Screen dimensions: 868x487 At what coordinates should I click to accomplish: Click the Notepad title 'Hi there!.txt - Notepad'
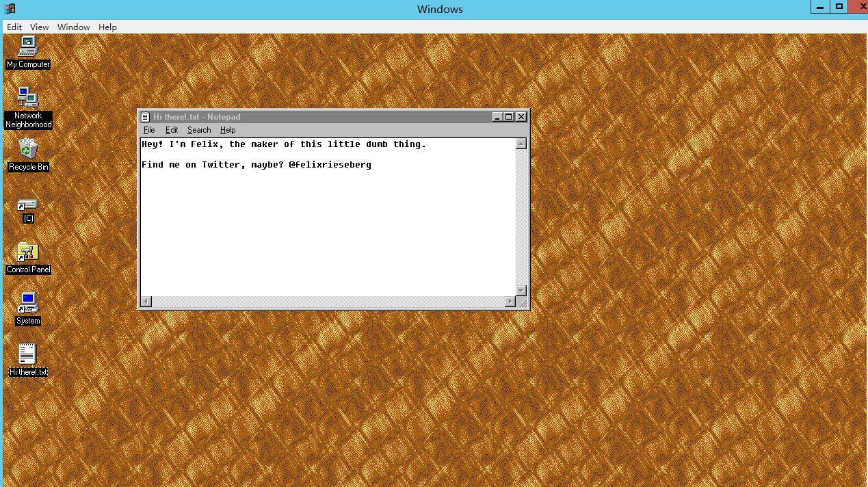(197, 117)
